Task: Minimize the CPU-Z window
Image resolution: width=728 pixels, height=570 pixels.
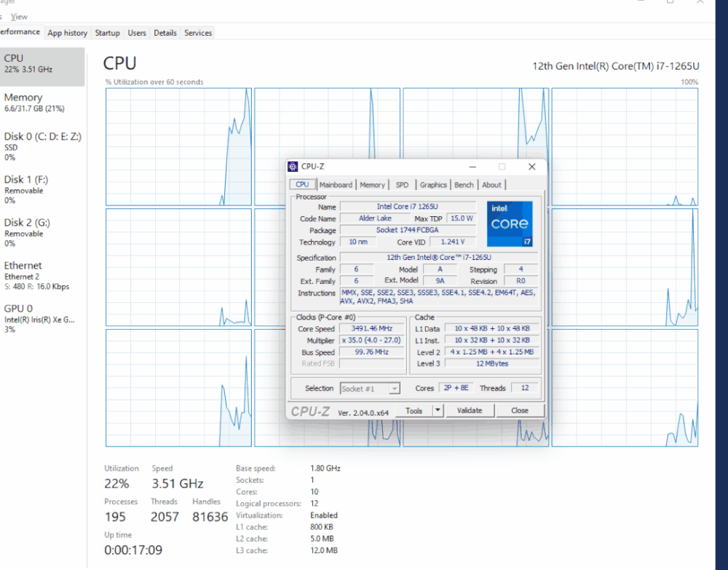Action: pos(472,167)
